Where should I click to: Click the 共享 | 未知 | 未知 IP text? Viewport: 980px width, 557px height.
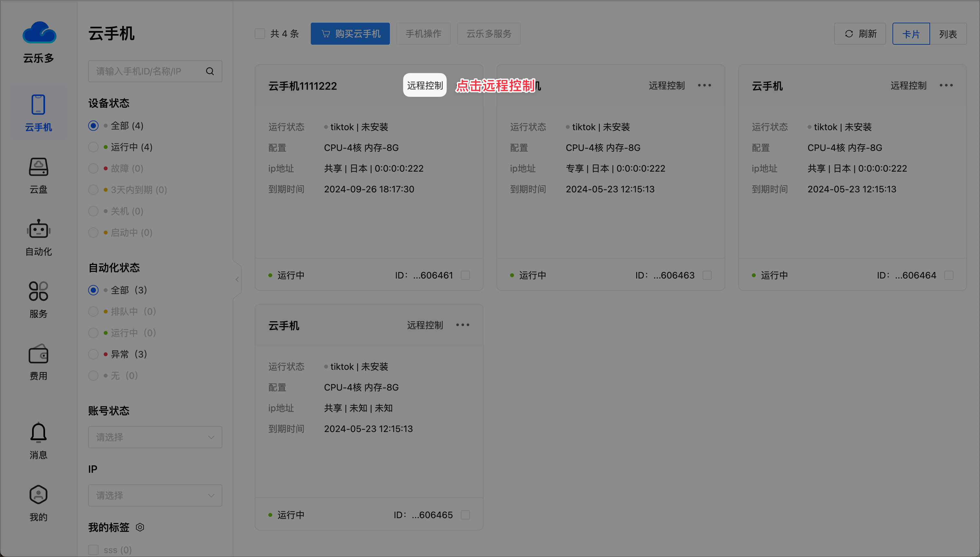[x=358, y=408]
